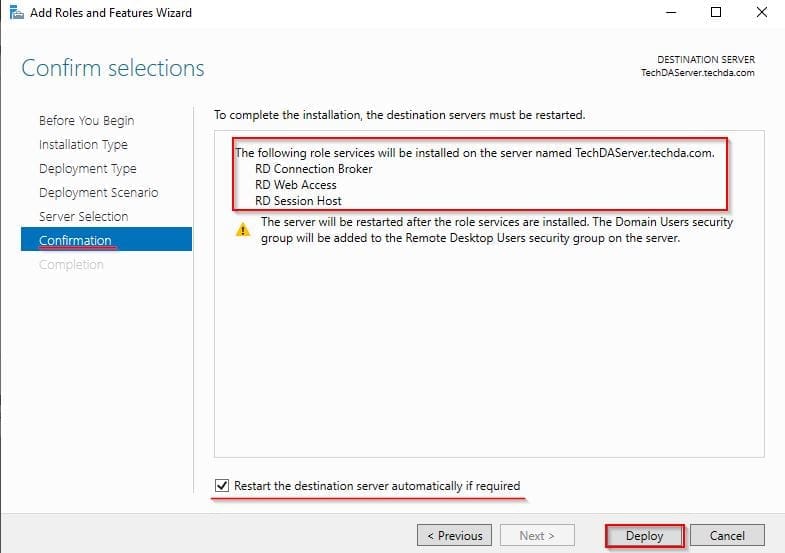Select the highlighted Confirmation step
This screenshot has height=553, width=785.
(75, 240)
